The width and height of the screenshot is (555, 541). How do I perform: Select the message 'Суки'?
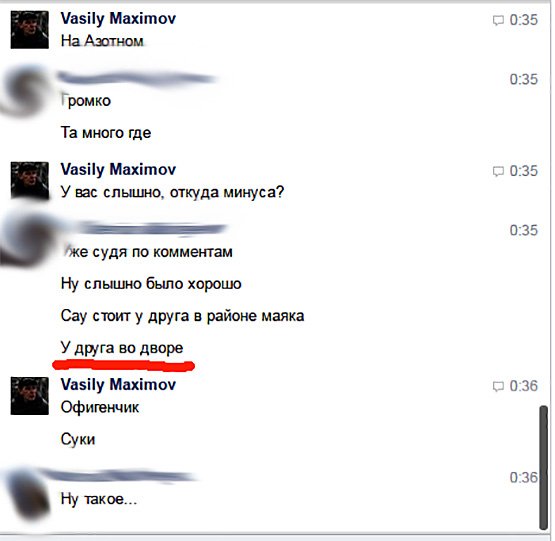coord(78,439)
